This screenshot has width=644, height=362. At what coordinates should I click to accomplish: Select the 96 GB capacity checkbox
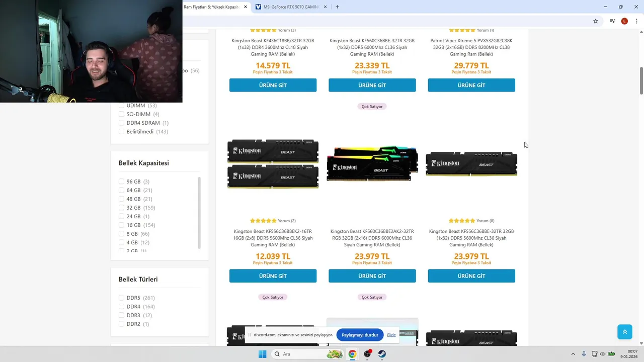[121, 182]
